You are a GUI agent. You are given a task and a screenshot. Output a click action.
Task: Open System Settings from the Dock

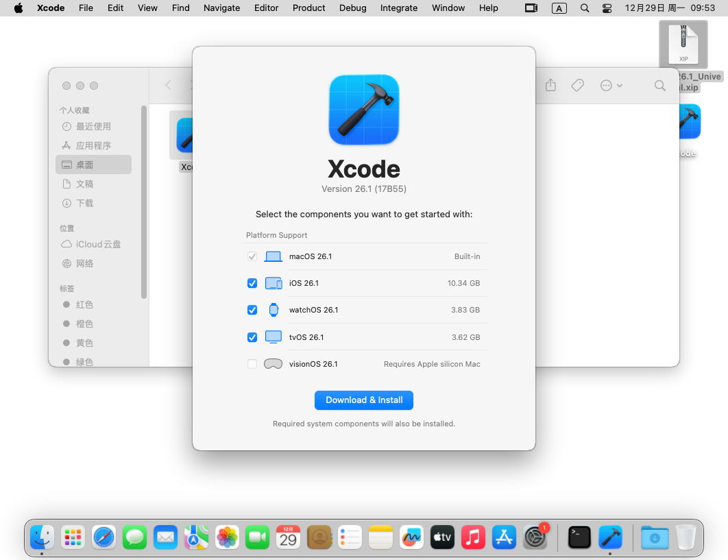pos(535,537)
